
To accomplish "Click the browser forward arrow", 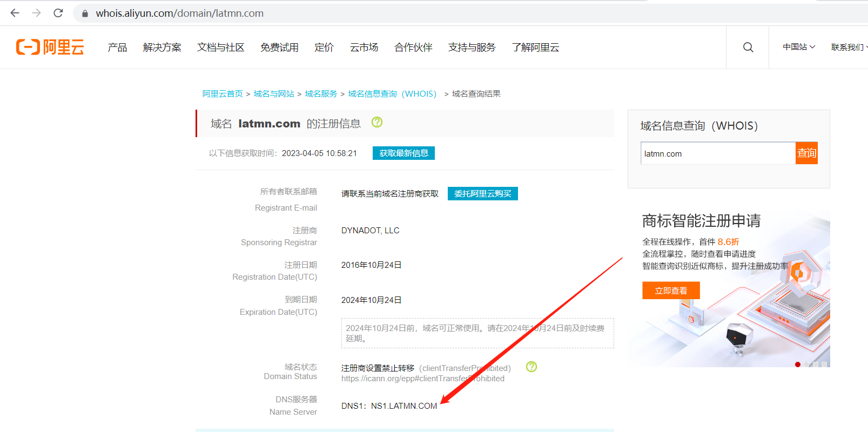I will click(x=37, y=13).
